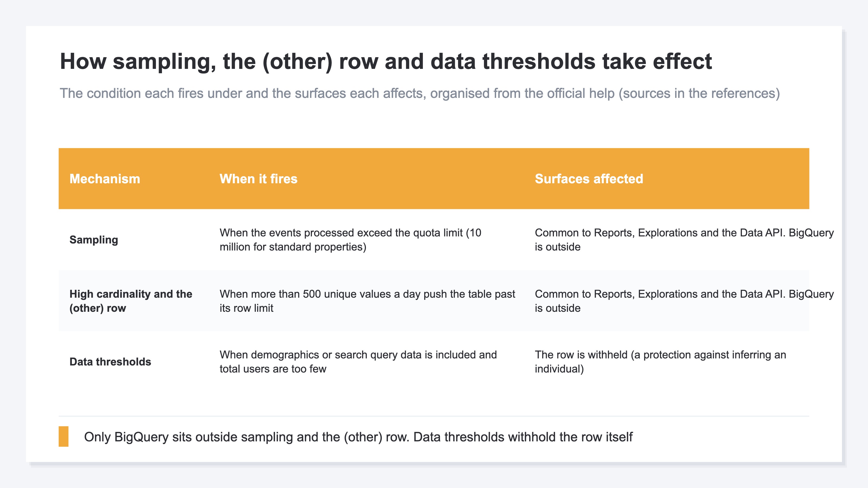Click the Surfaces affected column header
Image resolution: width=868 pixels, height=488 pixels.
pyautogui.click(x=589, y=179)
